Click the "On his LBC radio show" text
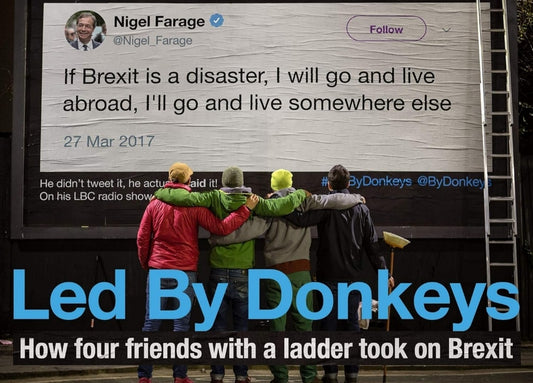The width and height of the screenshot is (533, 383). pos(96,196)
